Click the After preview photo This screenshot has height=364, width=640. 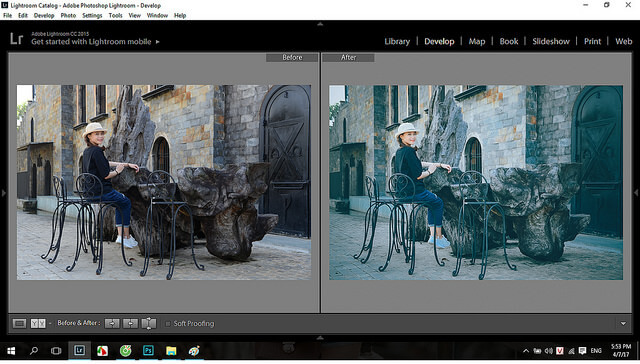click(x=476, y=182)
